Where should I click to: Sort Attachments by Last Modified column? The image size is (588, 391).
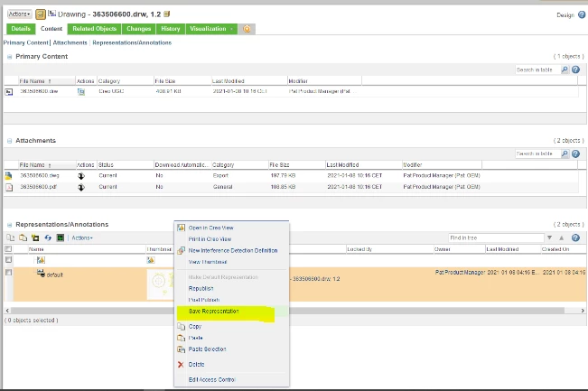342,165
